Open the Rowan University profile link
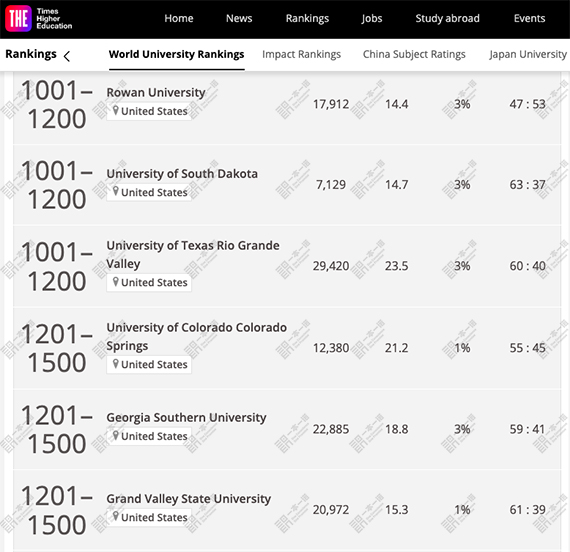Viewport: 570px width, 552px height. click(x=156, y=92)
